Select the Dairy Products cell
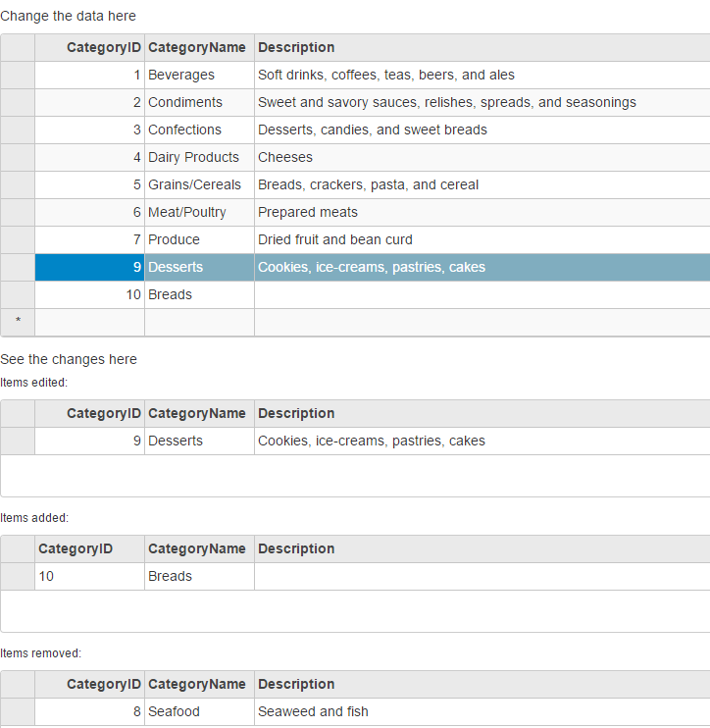The width and height of the screenshot is (710, 728). coord(199,157)
